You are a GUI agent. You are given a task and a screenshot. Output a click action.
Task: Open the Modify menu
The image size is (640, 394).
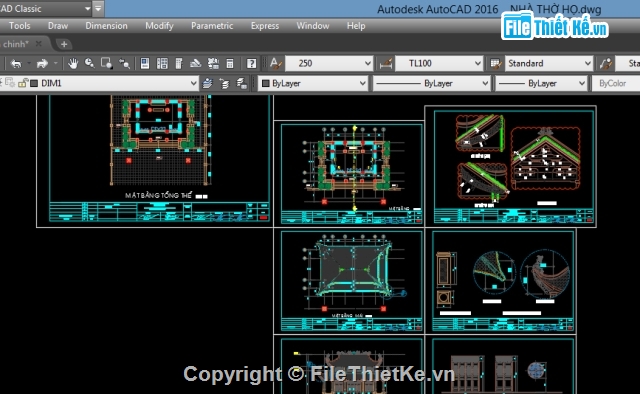point(159,26)
